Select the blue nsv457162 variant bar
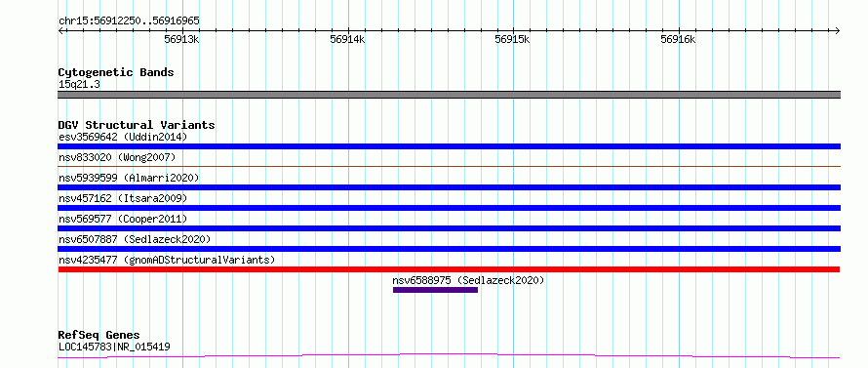This screenshot has width=868, height=368. click(449, 208)
